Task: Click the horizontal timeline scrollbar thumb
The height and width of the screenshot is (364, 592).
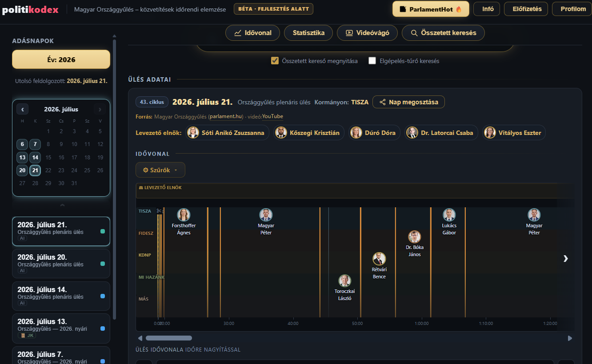Action: 169,338
